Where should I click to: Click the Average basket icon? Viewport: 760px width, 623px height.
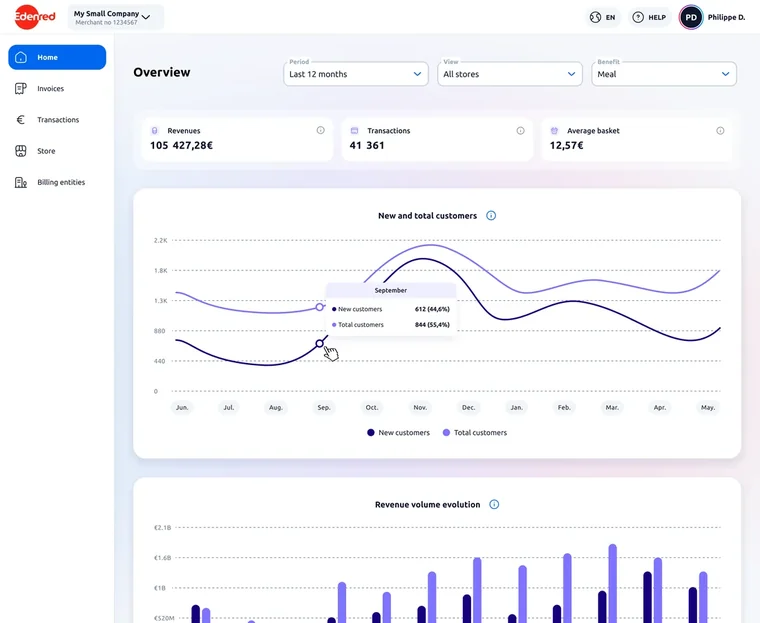(x=554, y=130)
